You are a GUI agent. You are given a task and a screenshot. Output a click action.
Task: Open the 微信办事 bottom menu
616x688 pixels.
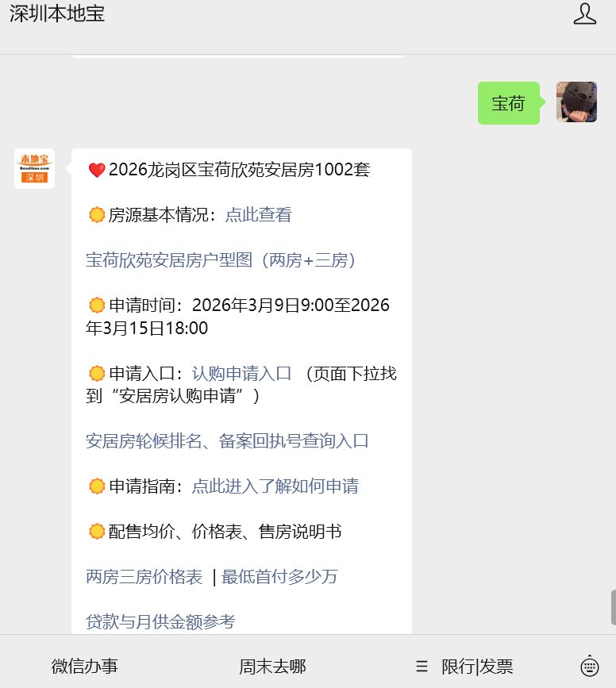pyautogui.click(x=85, y=667)
